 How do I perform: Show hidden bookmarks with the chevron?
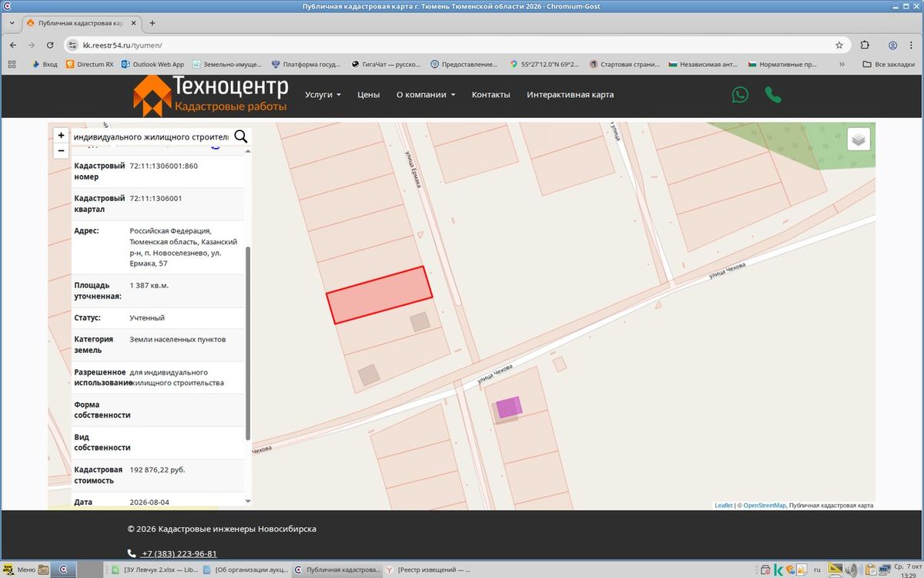(x=842, y=64)
